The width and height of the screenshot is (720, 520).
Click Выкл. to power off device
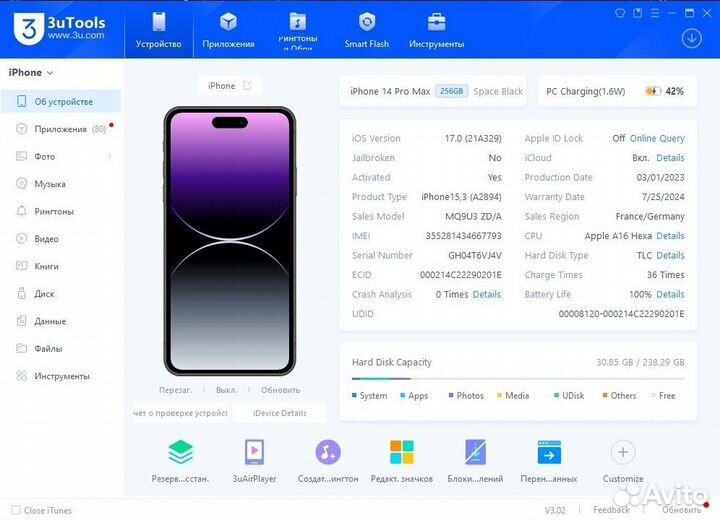pos(226,390)
